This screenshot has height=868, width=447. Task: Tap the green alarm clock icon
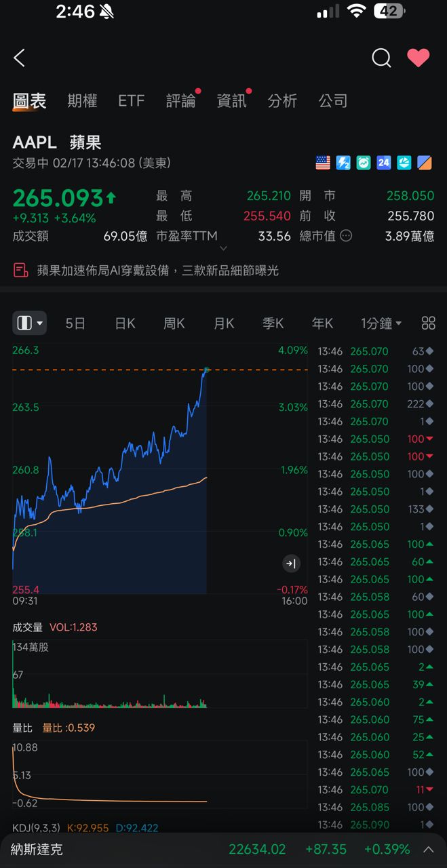(x=364, y=163)
